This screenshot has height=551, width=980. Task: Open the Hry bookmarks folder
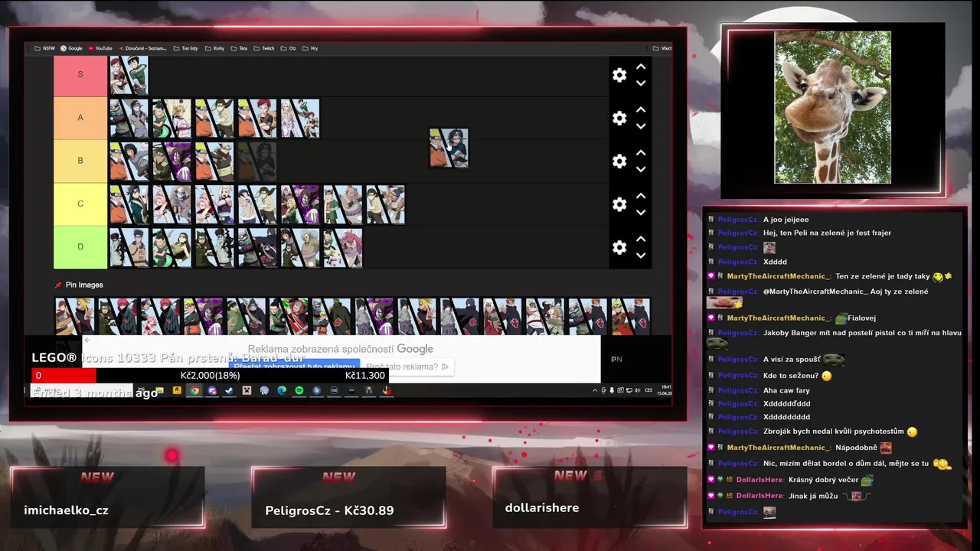coord(310,48)
